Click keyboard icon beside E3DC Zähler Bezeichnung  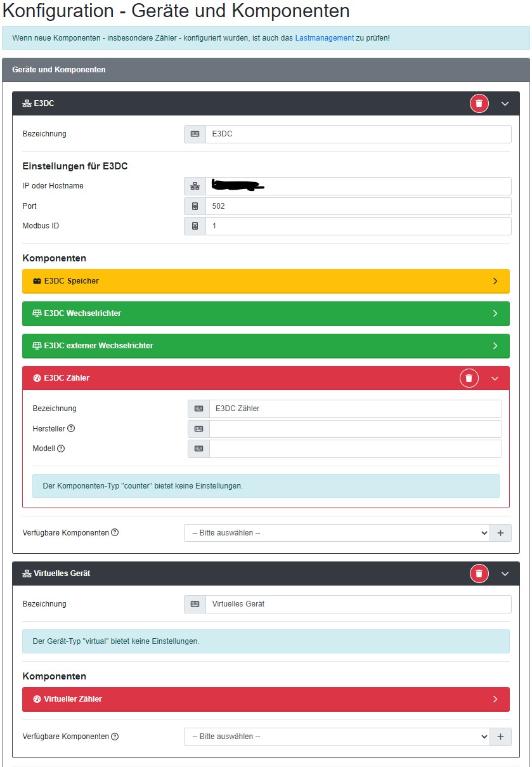pos(198,409)
